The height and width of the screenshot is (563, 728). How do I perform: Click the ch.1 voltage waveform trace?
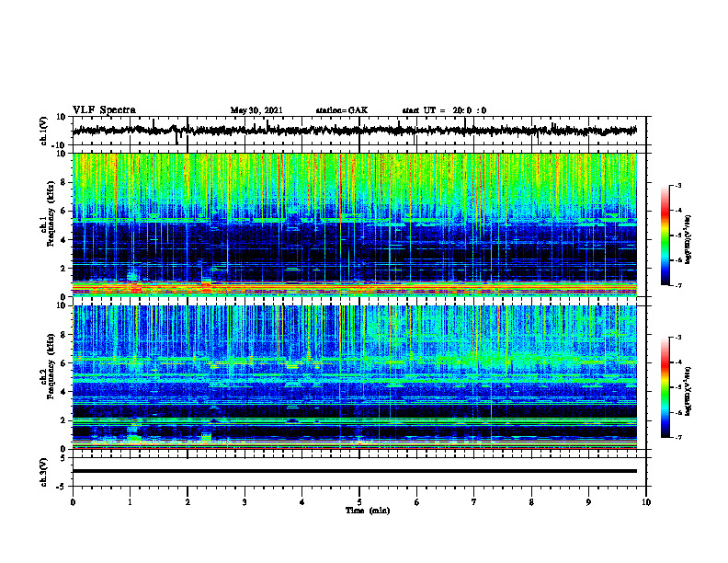tap(355, 131)
